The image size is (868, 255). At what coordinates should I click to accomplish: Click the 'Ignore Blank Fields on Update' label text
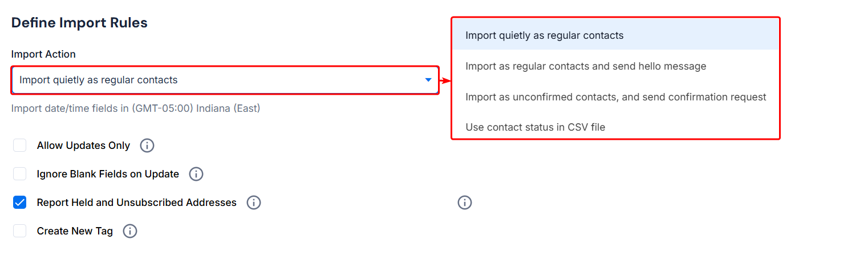coord(108,174)
